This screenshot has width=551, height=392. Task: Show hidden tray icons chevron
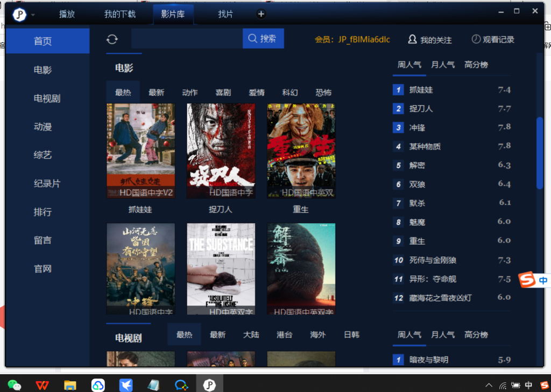[489, 385]
